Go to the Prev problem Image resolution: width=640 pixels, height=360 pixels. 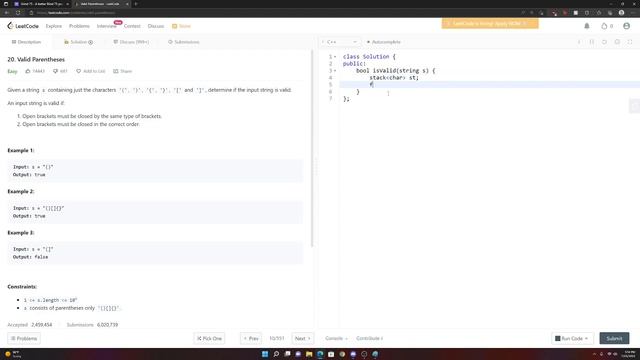coord(251,338)
